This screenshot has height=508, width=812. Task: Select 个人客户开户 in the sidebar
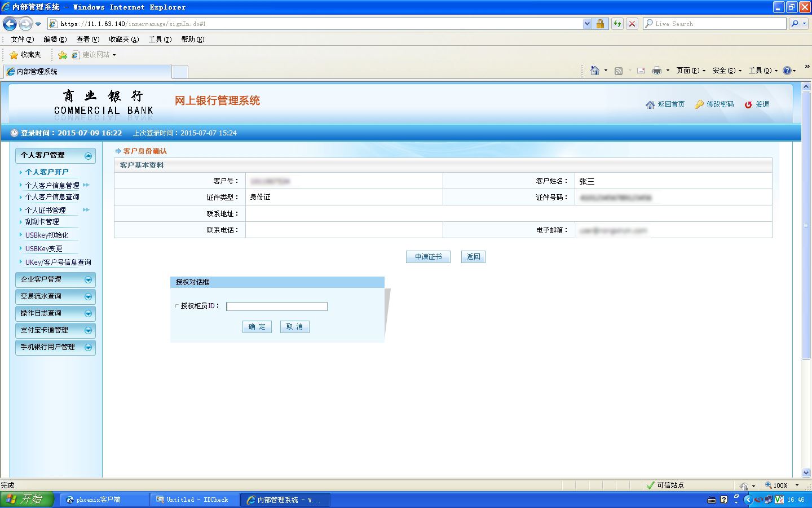pyautogui.click(x=47, y=172)
